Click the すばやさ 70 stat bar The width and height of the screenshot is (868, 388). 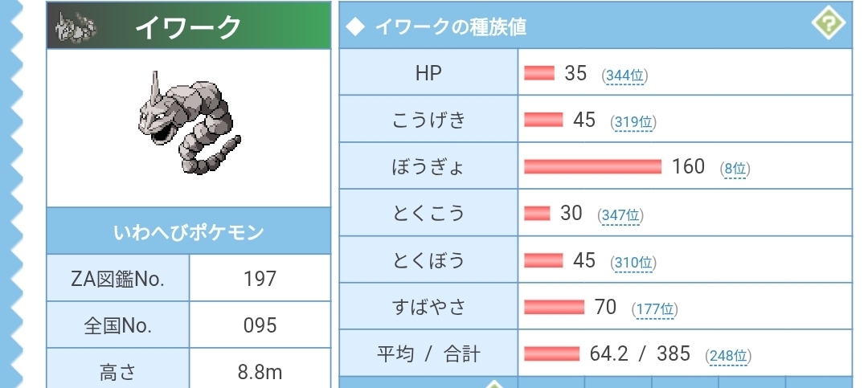[x=554, y=307]
